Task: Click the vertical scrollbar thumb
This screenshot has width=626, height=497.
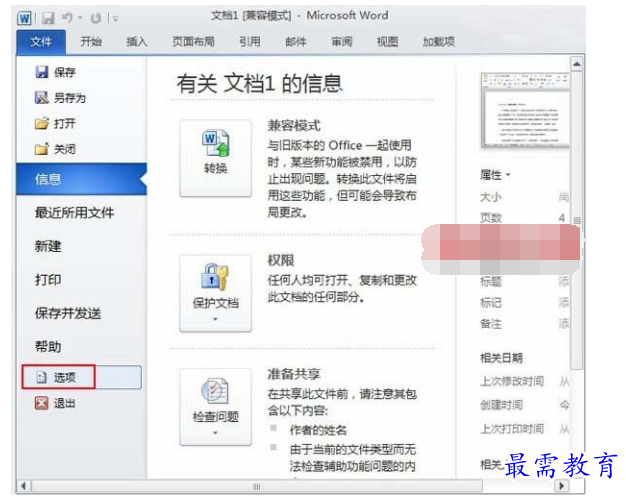Action: pyautogui.click(x=576, y=220)
